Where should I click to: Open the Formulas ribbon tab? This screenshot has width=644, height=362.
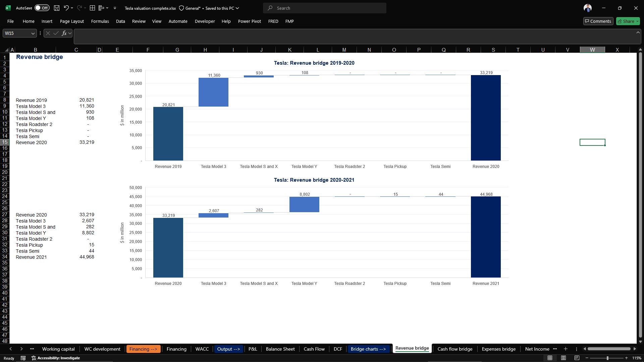100,21
